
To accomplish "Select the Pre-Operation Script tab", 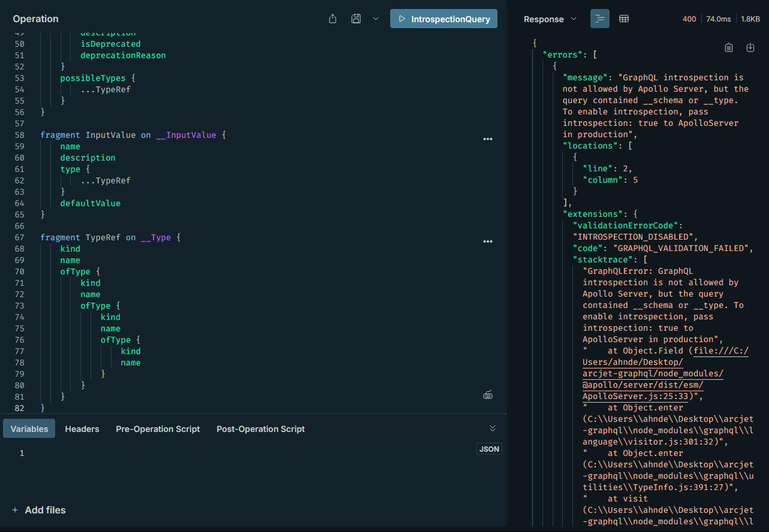I will (158, 429).
